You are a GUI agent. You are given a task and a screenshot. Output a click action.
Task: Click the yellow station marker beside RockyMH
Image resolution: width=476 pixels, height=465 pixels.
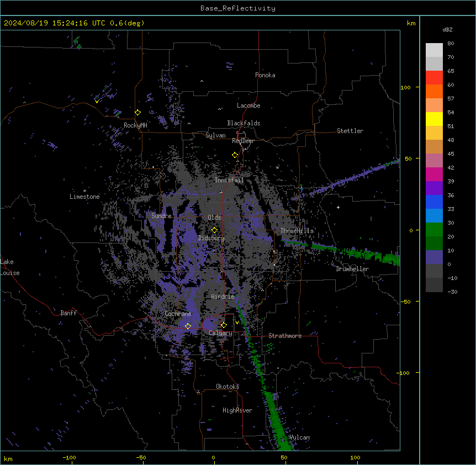coord(138,113)
